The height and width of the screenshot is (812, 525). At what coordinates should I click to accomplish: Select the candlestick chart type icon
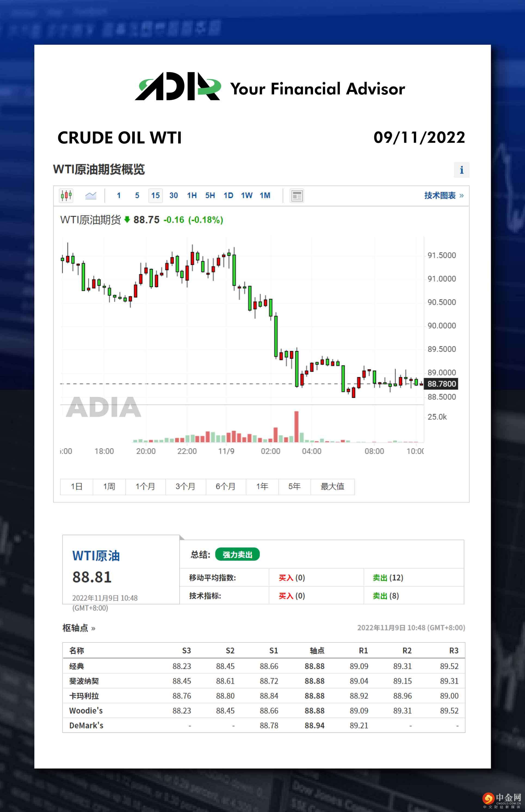66,195
